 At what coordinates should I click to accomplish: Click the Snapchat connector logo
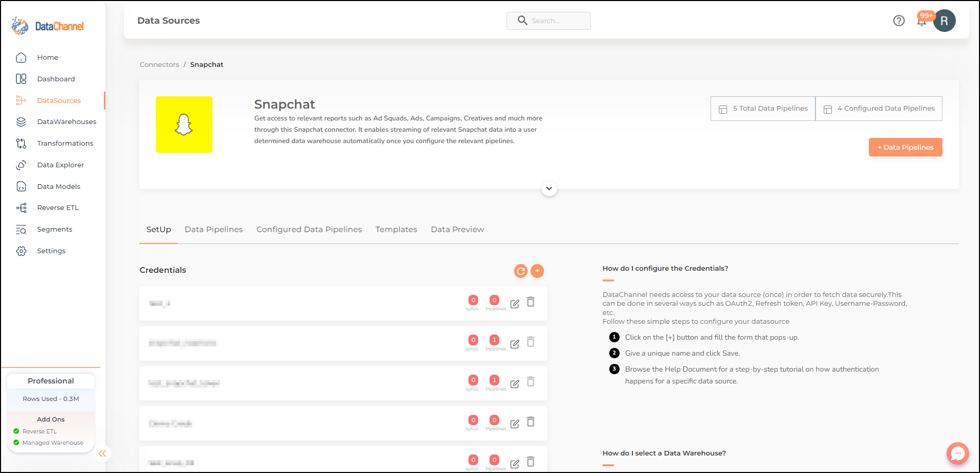(x=184, y=125)
